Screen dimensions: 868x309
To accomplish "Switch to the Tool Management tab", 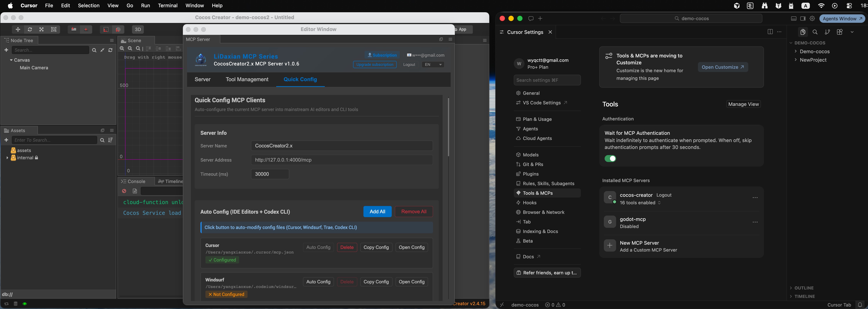I will point(247,79).
